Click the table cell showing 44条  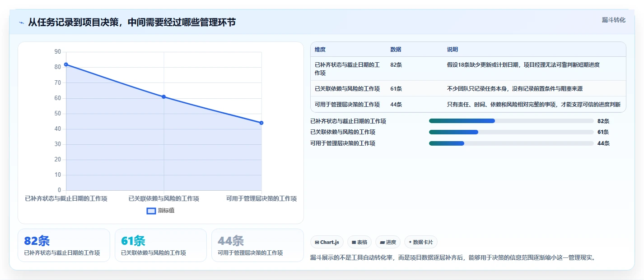click(x=396, y=105)
